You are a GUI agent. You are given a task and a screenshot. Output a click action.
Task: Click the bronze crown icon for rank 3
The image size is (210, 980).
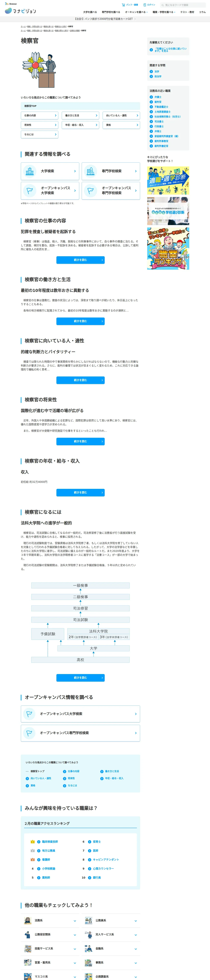[33, 859]
